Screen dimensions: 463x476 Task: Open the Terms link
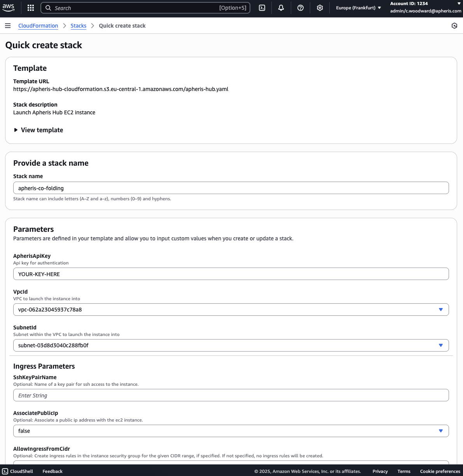[404, 471]
